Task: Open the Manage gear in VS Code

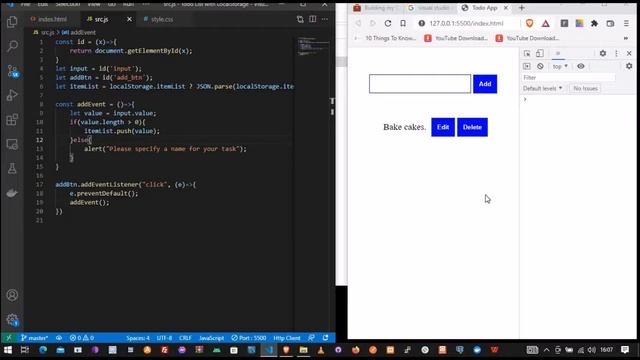Action: pos(12,320)
